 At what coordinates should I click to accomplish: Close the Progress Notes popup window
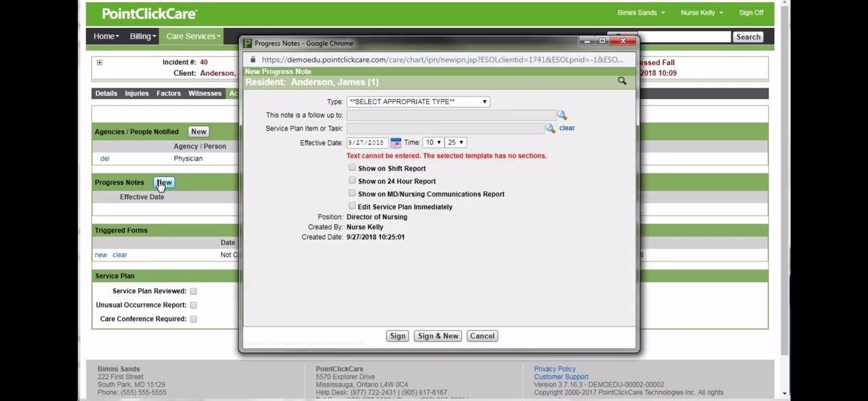click(x=623, y=42)
